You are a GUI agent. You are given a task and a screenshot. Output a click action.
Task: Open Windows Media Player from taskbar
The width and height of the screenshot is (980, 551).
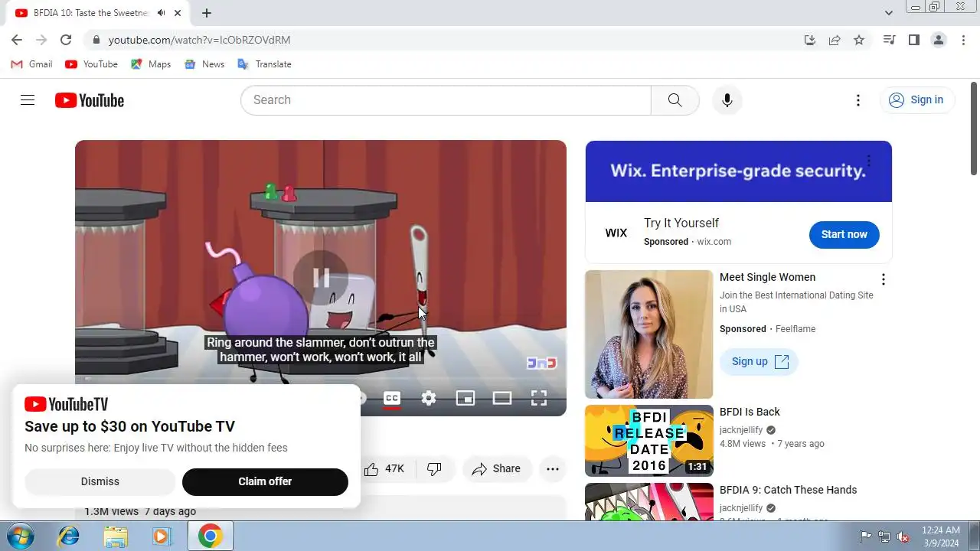coord(162,536)
